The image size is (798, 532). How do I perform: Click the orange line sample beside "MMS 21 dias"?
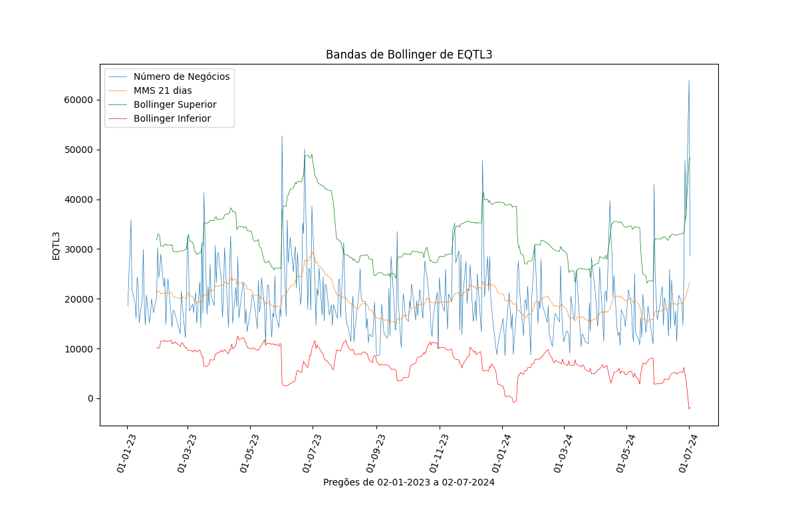118,91
